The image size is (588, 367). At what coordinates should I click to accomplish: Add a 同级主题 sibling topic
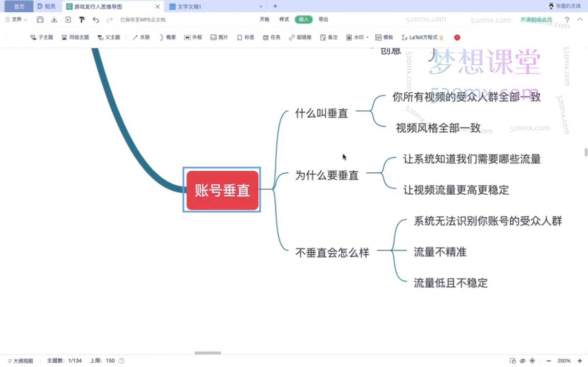click(x=75, y=37)
